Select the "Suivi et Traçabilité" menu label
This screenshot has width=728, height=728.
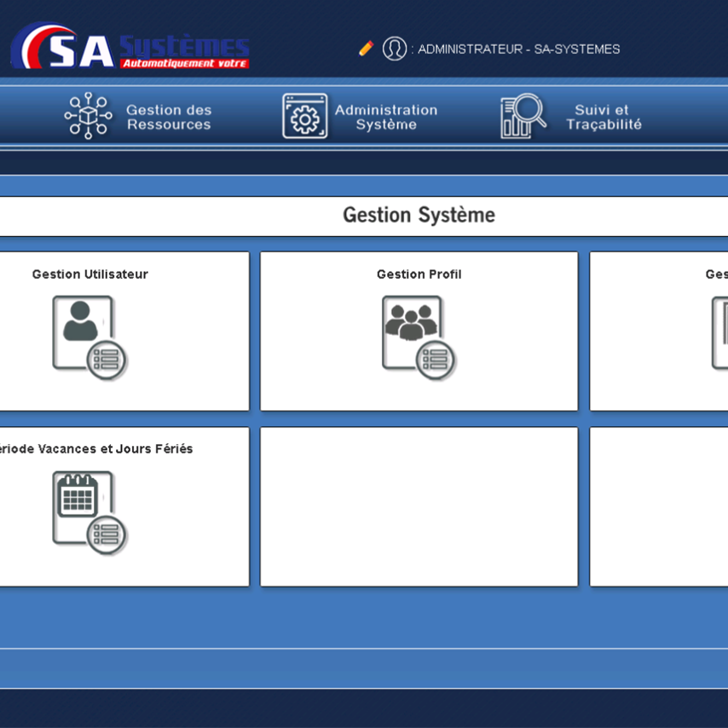pos(603,117)
